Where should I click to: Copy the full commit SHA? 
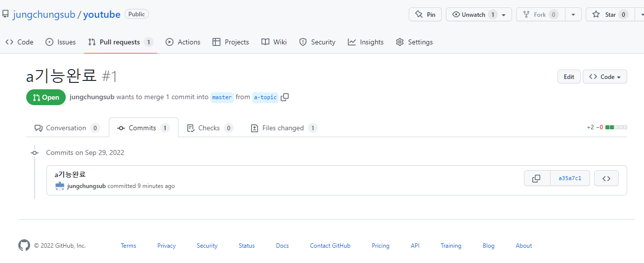click(x=537, y=178)
